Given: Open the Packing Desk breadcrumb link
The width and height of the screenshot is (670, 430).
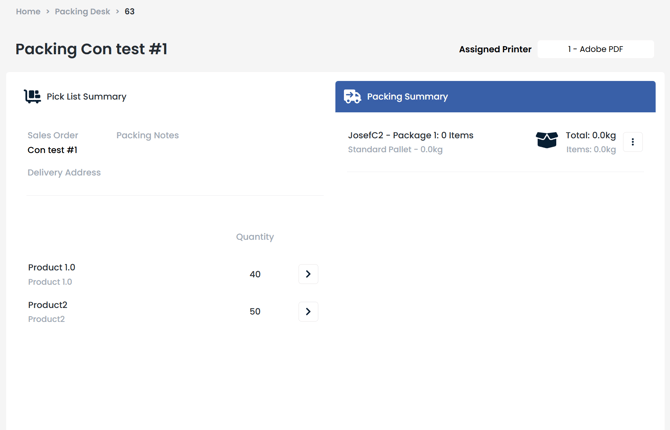Looking at the screenshot, I should click(82, 12).
